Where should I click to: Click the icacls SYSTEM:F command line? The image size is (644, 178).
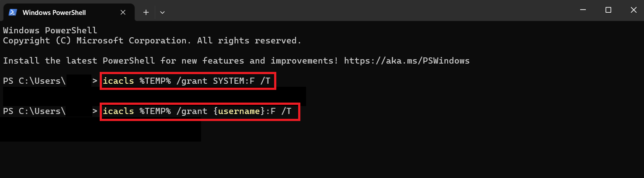click(188, 81)
